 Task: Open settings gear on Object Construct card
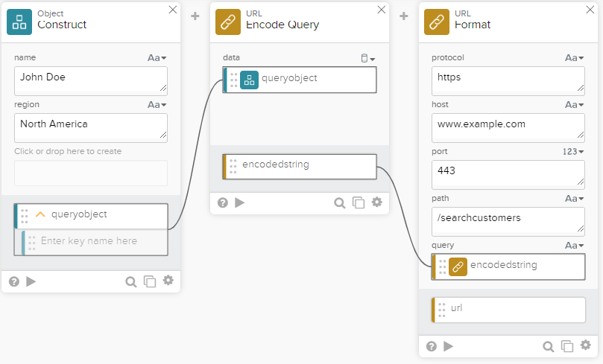168,281
